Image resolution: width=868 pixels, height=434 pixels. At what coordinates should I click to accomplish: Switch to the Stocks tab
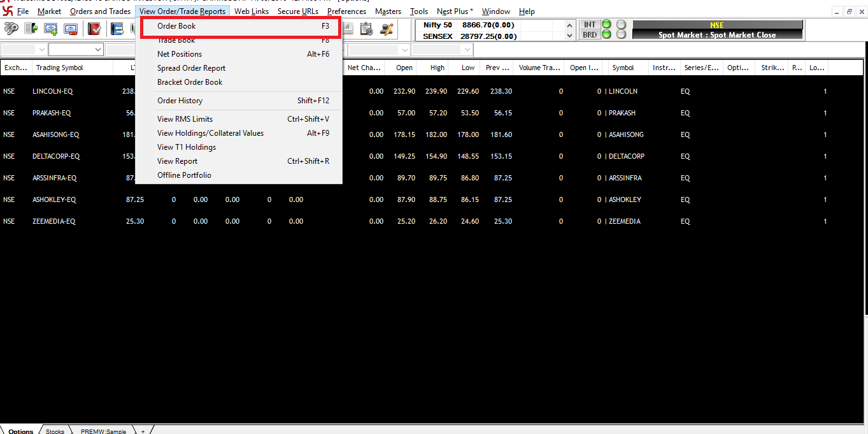click(x=55, y=431)
